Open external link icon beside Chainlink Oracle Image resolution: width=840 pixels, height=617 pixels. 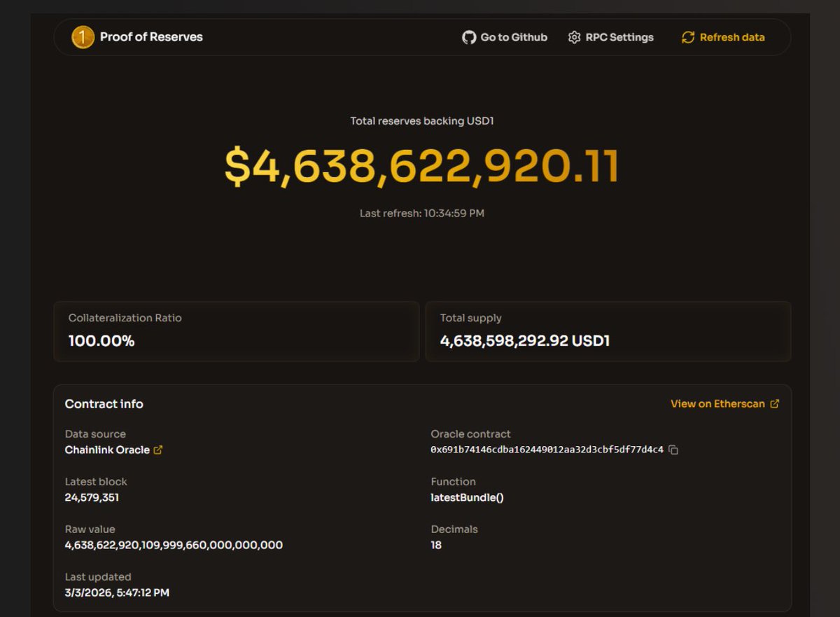pos(157,450)
